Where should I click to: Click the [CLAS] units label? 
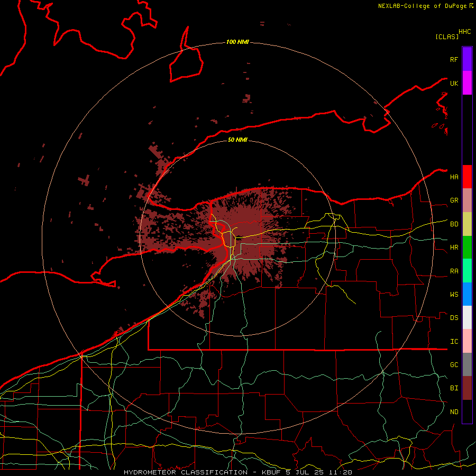(447, 36)
